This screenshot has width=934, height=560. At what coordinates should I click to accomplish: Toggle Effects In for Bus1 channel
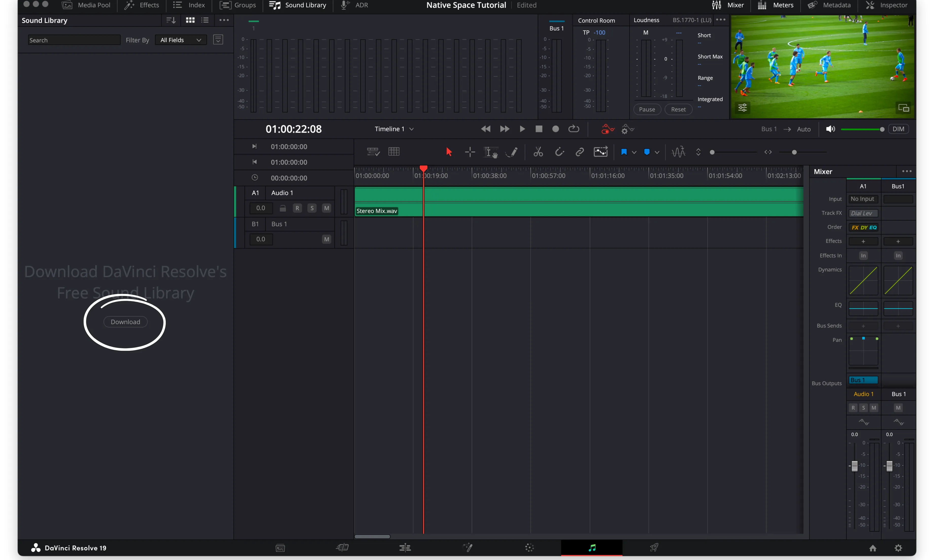[898, 255]
